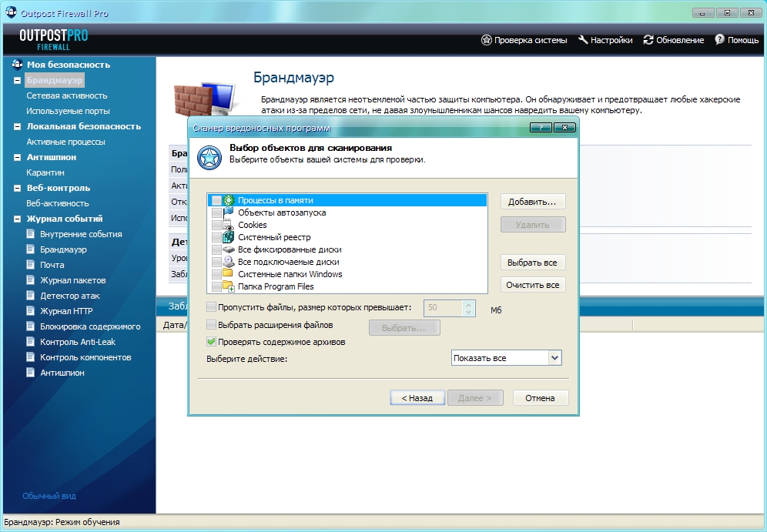
Task: Click the Добавить... button
Action: pos(533,202)
